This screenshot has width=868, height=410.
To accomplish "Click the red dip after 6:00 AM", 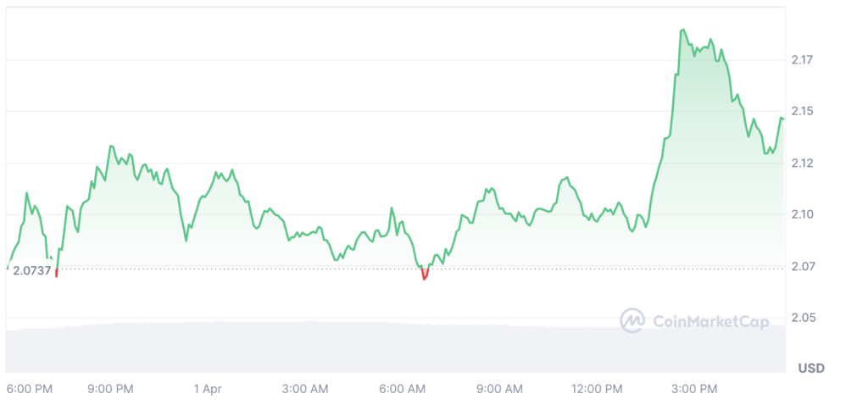I will pos(425,275).
